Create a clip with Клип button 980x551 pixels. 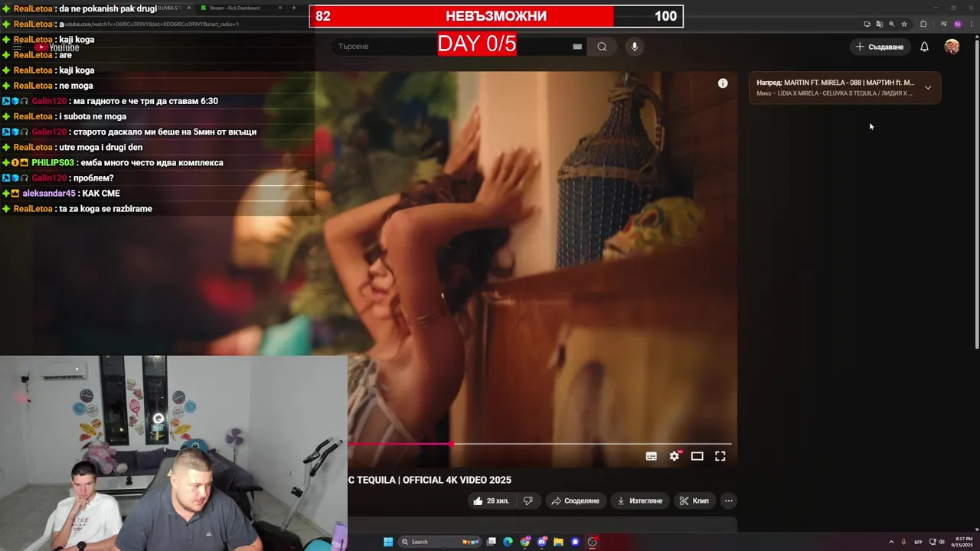click(694, 501)
